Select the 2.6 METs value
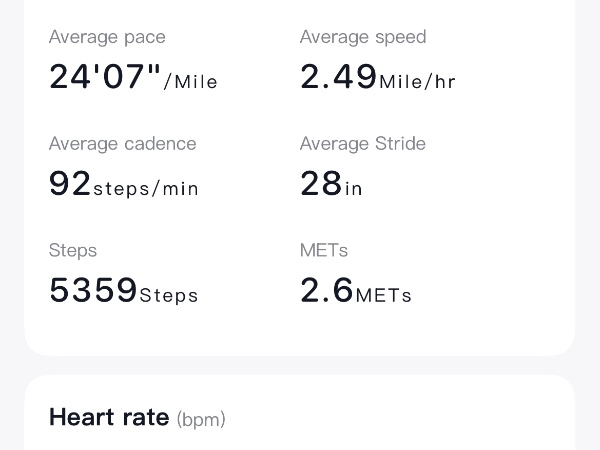 [327, 290]
